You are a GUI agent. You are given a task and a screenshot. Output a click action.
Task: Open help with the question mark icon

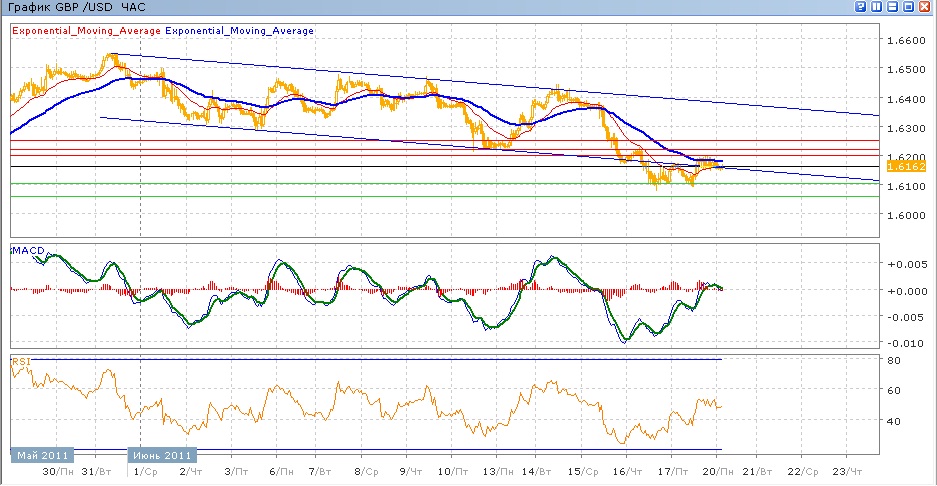[861, 7]
